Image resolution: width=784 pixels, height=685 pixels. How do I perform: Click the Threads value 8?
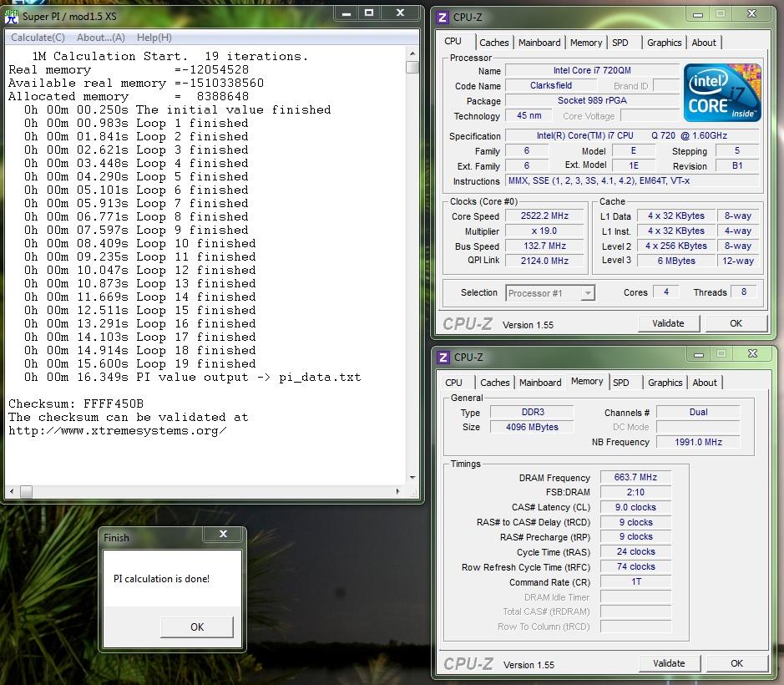point(744,292)
